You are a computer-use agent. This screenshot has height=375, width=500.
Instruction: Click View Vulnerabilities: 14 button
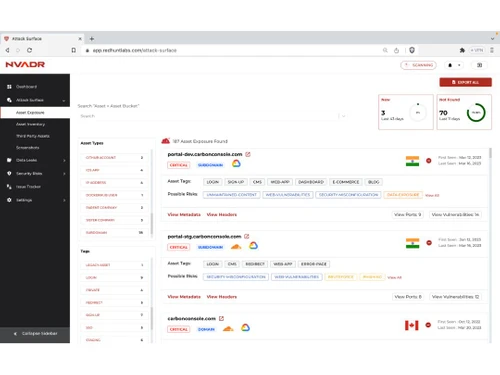455,214
